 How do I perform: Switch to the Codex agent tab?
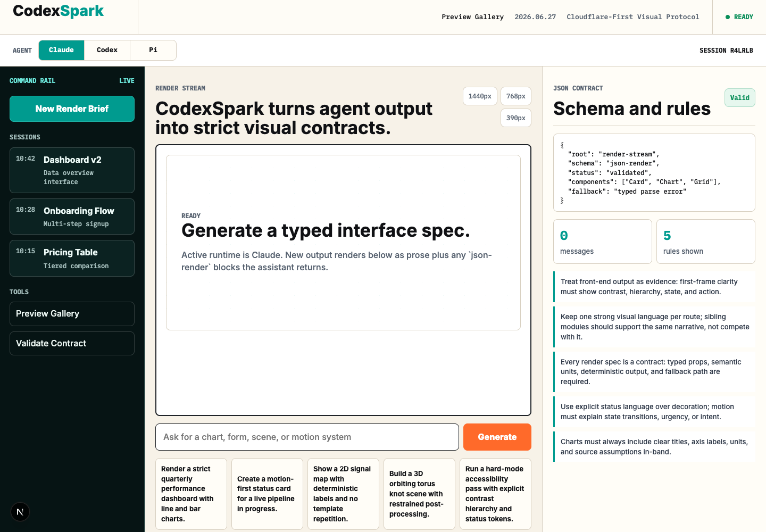click(x=107, y=50)
